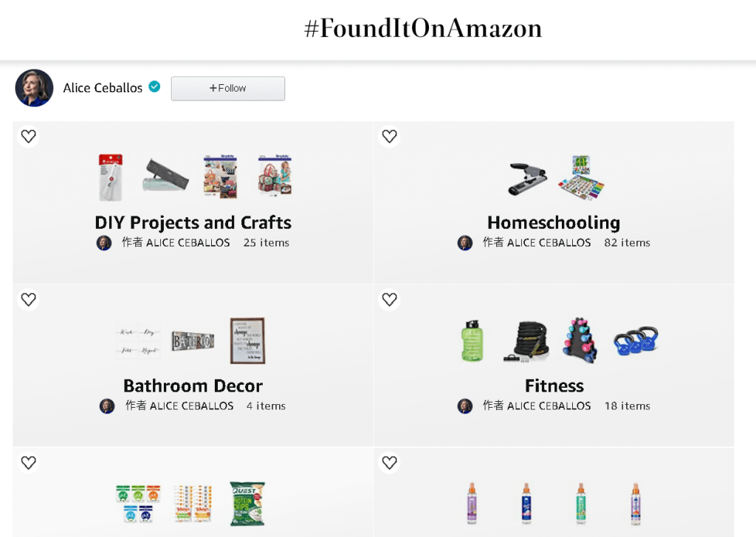Click the blue kettlebells thumbnail
The image size is (756, 537).
coord(636,341)
